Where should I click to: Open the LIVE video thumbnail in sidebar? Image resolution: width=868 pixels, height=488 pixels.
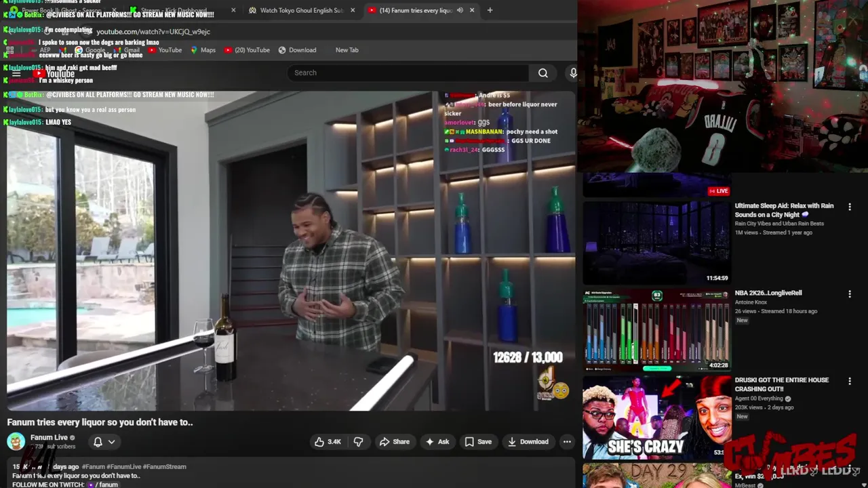656,185
